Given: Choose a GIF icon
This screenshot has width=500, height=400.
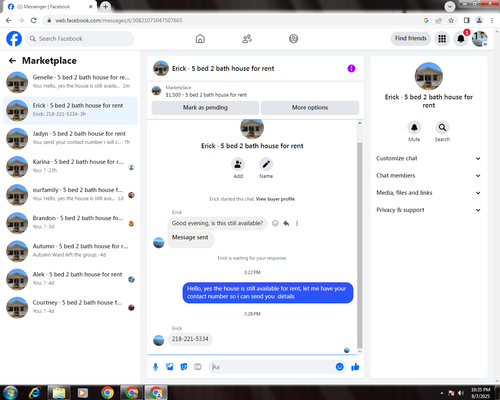Looking at the screenshot, I should (x=198, y=367).
